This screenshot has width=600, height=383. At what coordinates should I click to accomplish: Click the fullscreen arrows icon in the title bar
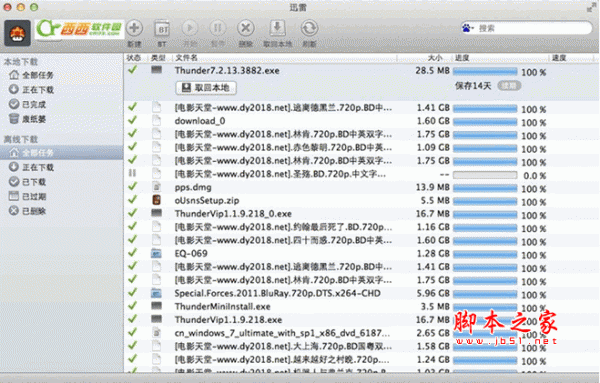pos(591,8)
